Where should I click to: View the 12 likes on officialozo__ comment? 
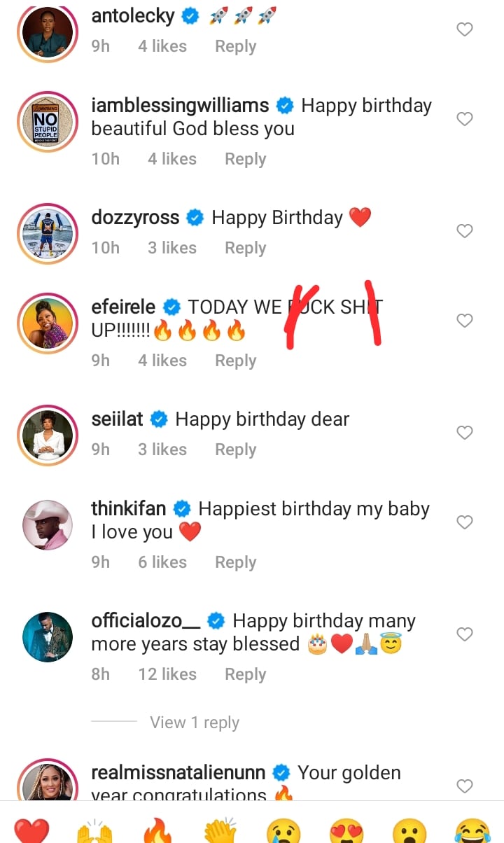tap(167, 674)
